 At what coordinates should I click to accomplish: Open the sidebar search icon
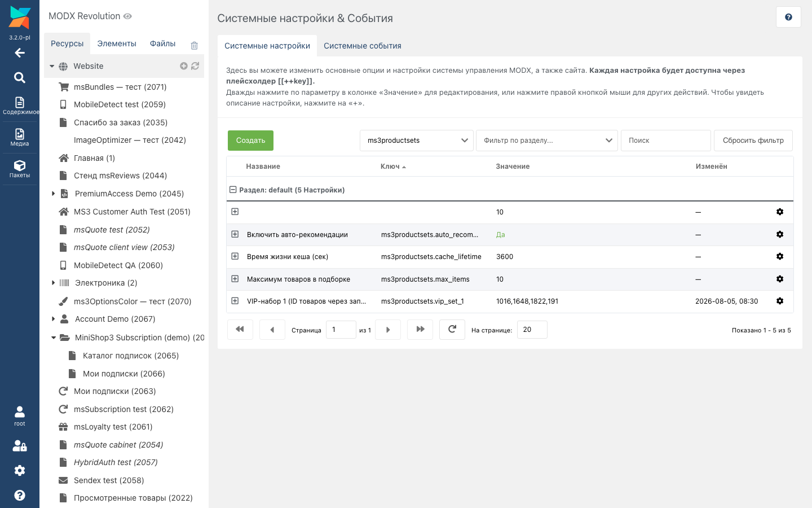20,77
